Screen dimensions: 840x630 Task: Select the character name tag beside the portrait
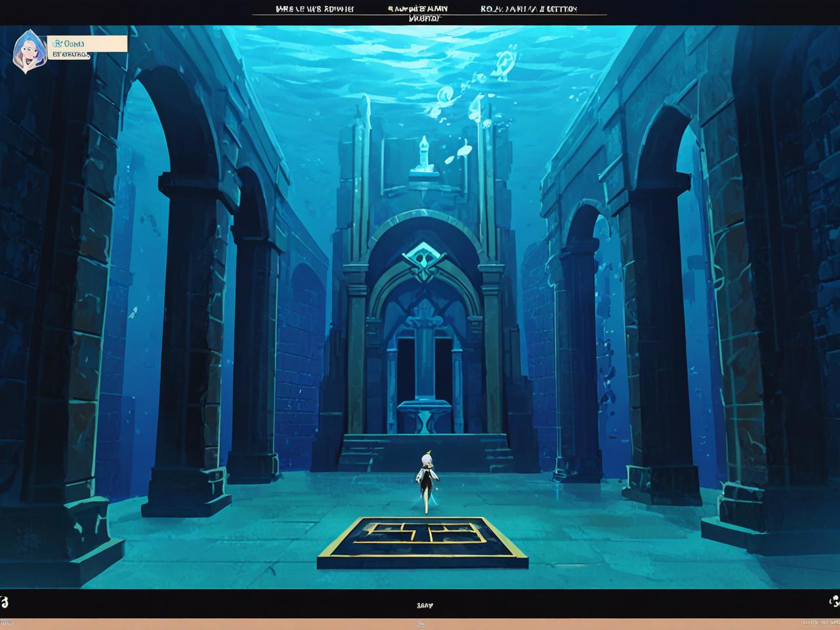tap(87, 48)
